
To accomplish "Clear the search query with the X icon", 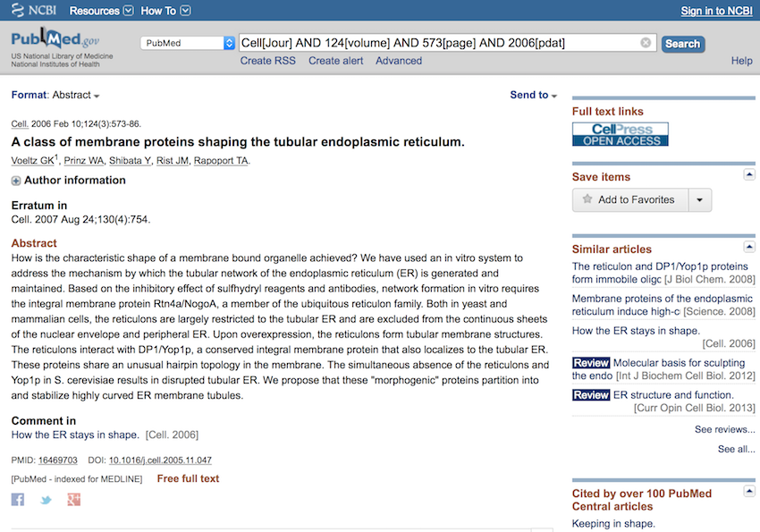I will [646, 43].
